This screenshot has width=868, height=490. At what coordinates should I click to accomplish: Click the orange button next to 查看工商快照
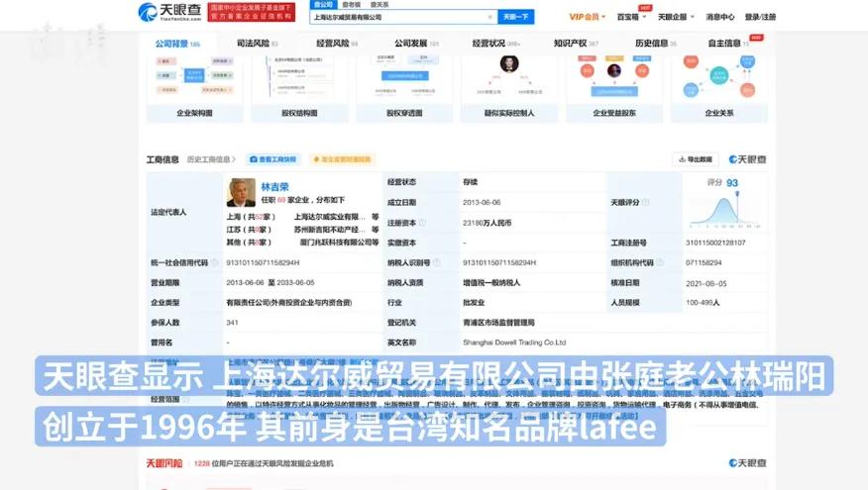tap(342, 159)
